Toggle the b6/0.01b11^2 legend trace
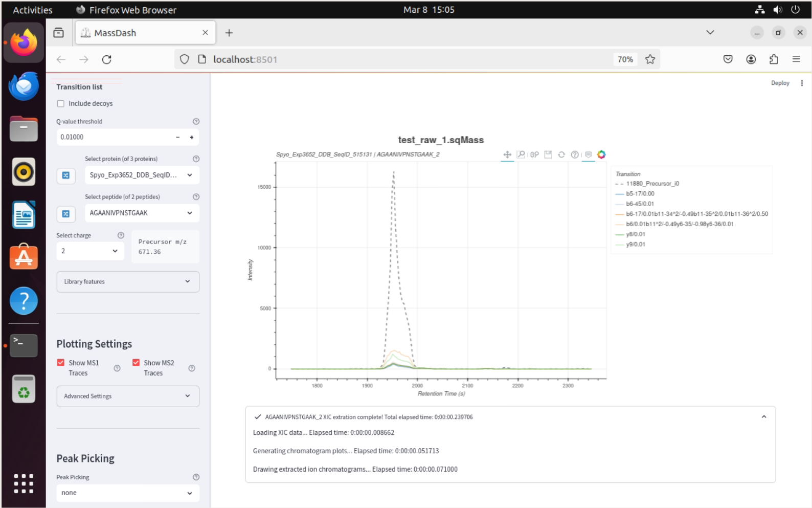The height and width of the screenshot is (508, 812). coord(674,224)
